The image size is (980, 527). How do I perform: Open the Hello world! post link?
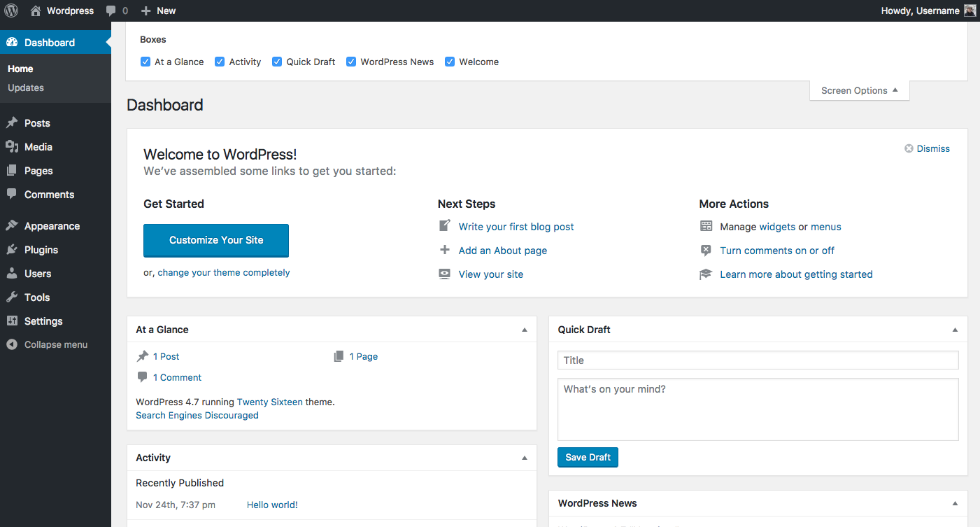click(x=272, y=505)
